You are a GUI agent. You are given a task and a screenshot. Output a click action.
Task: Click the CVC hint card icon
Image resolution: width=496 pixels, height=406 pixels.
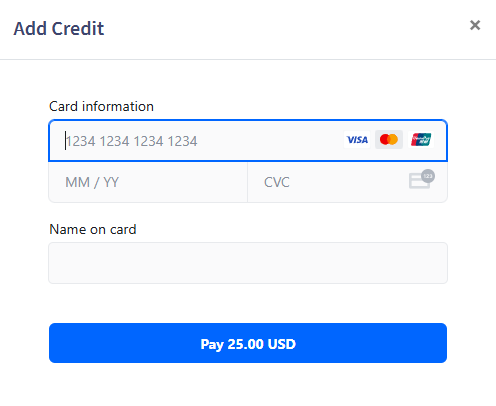click(422, 179)
